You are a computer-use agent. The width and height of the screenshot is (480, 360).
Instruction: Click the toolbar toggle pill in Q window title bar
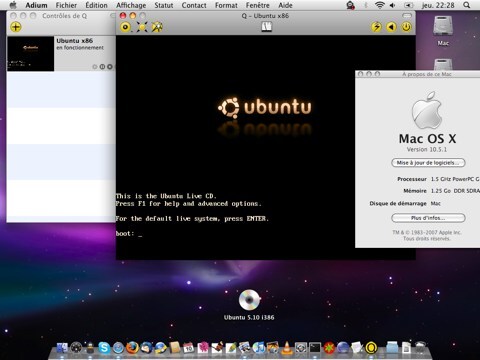pyautogui.click(x=407, y=15)
